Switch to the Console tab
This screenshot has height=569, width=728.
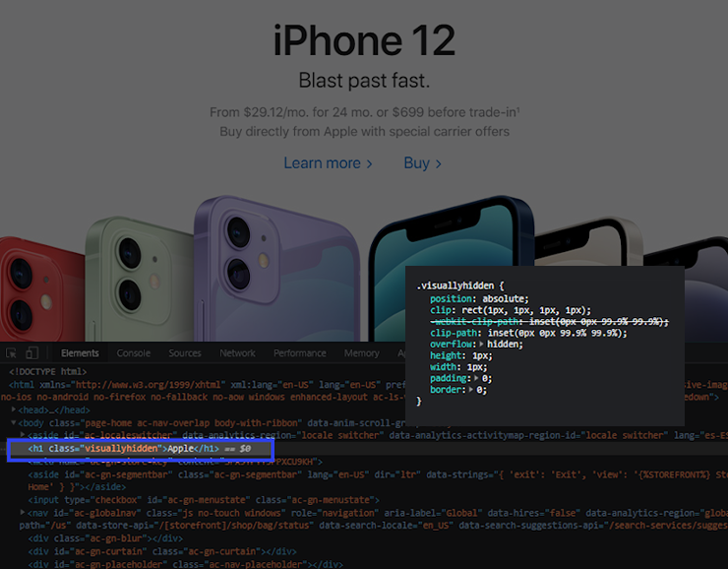click(x=133, y=353)
